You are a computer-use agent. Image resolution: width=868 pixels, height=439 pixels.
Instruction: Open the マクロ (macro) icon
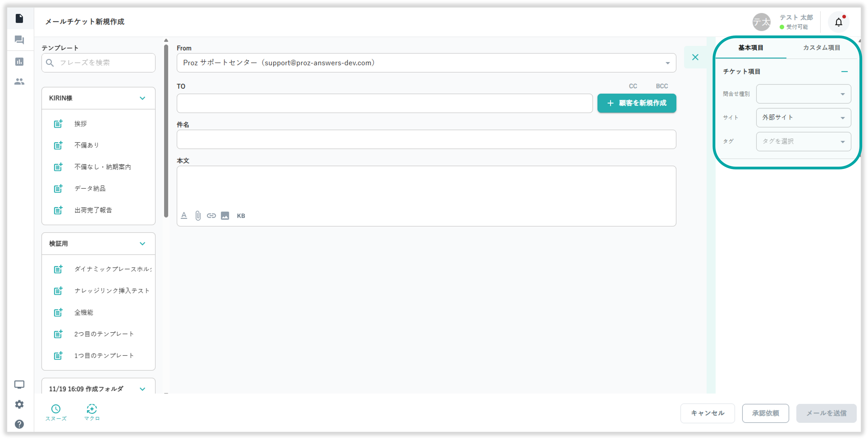pyautogui.click(x=92, y=409)
